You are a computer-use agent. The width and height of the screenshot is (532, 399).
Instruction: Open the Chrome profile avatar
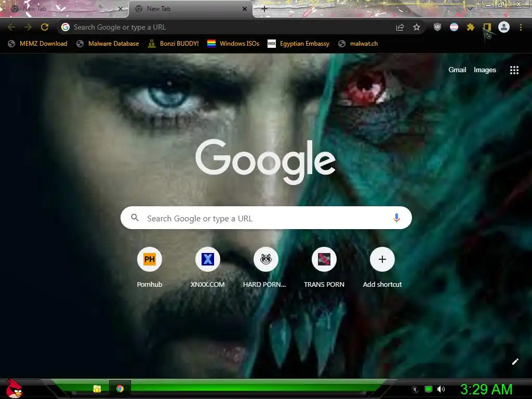point(504,27)
